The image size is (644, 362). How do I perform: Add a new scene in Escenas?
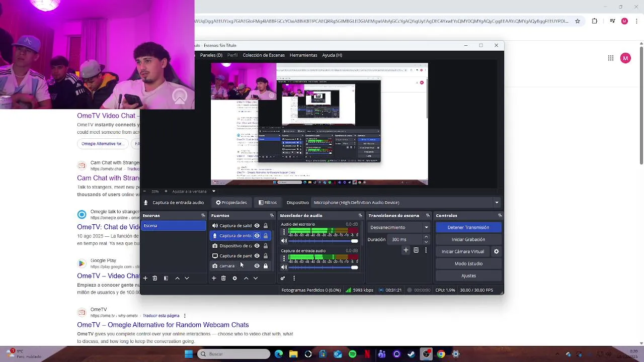145,278
